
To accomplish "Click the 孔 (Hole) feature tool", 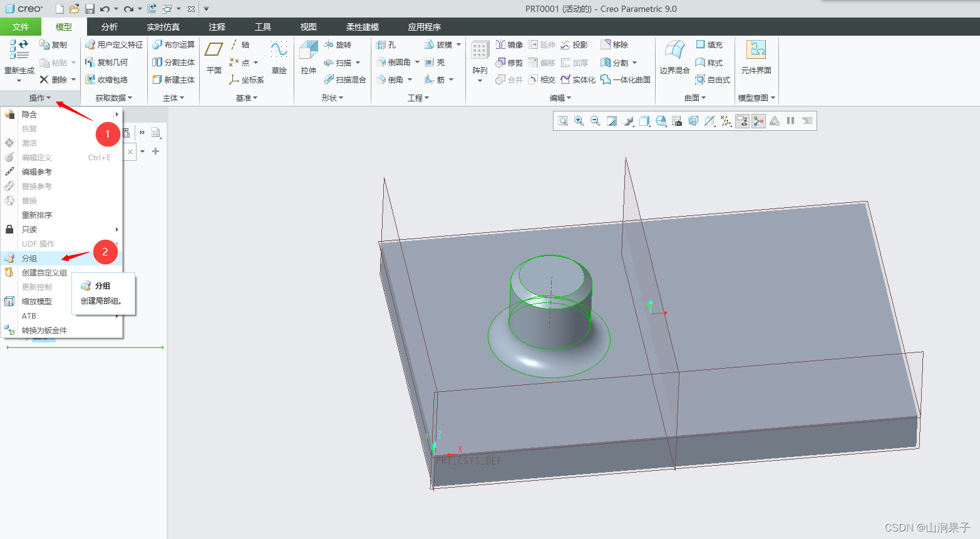I will (x=386, y=45).
